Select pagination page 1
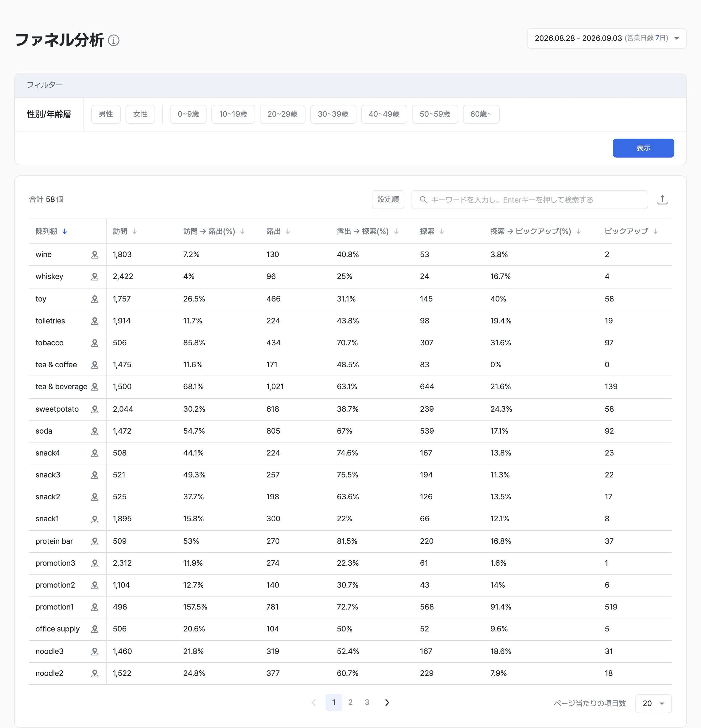The image size is (701, 728). [x=334, y=702]
